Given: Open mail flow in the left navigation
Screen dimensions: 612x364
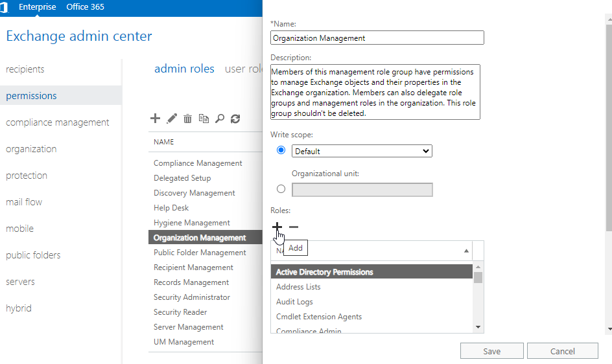Looking at the screenshot, I should [x=24, y=202].
